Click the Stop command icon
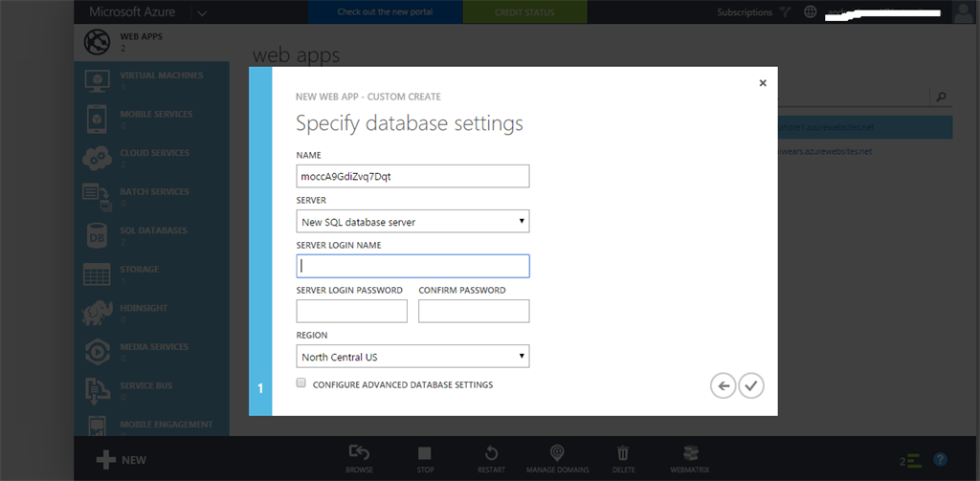 [x=425, y=453]
